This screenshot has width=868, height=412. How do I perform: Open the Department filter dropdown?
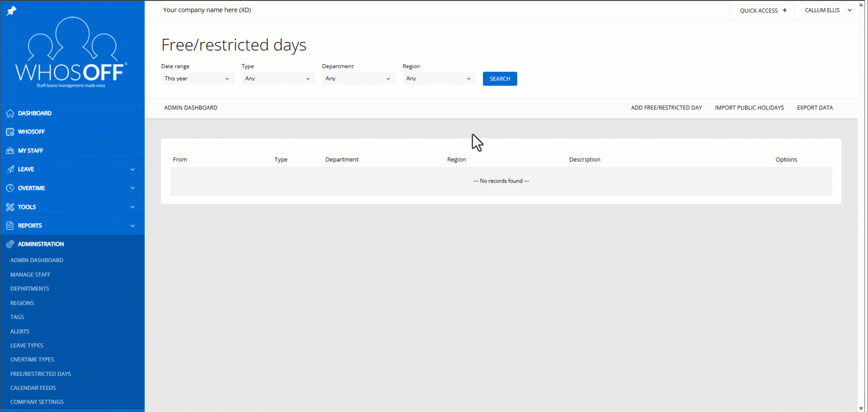point(358,79)
